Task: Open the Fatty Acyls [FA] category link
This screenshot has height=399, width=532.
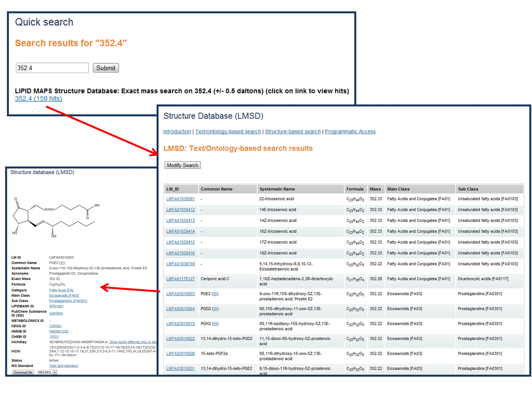Action: pos(61,290)
